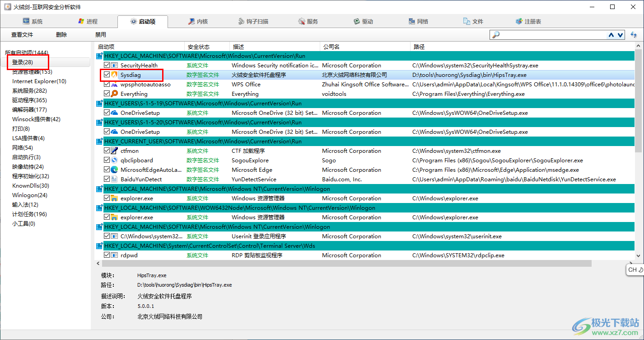Click registry icon of HKEY_USERS\S-1-5-19 key
644x340 pixels.
(x=99, y=104)
